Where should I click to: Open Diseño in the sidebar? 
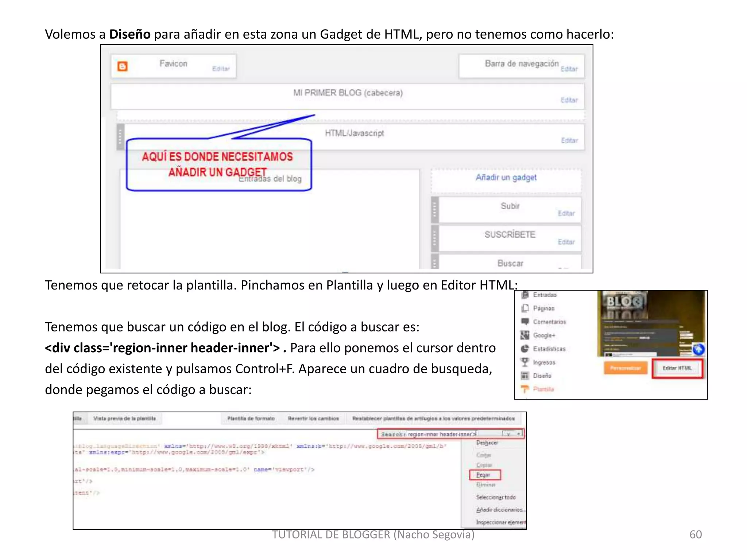click(542, 376)
